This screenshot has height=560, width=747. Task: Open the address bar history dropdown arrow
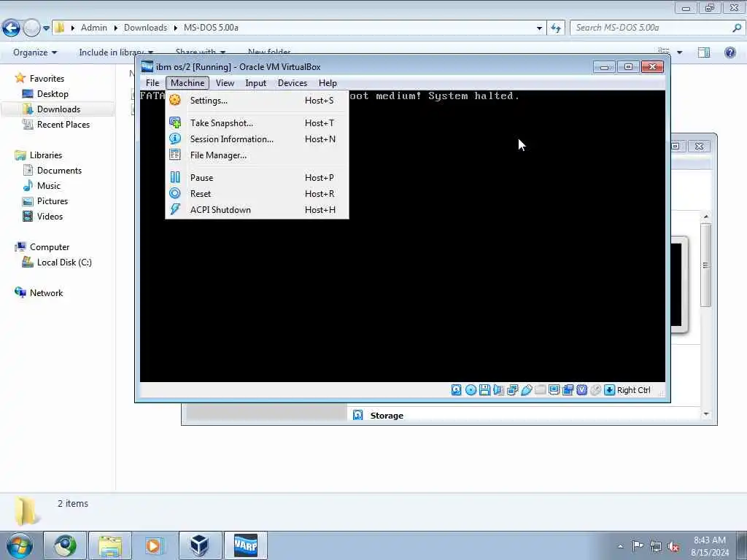[x=539, y=28]
